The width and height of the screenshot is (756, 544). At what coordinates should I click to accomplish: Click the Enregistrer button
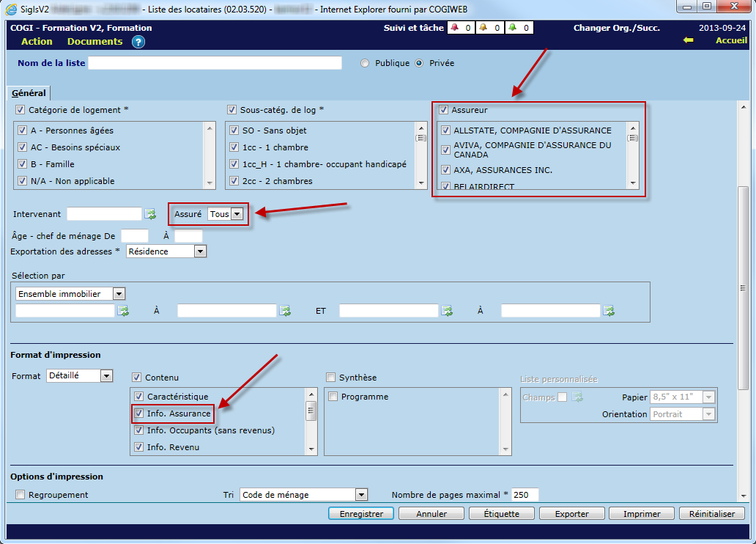[x=361, y=514]
